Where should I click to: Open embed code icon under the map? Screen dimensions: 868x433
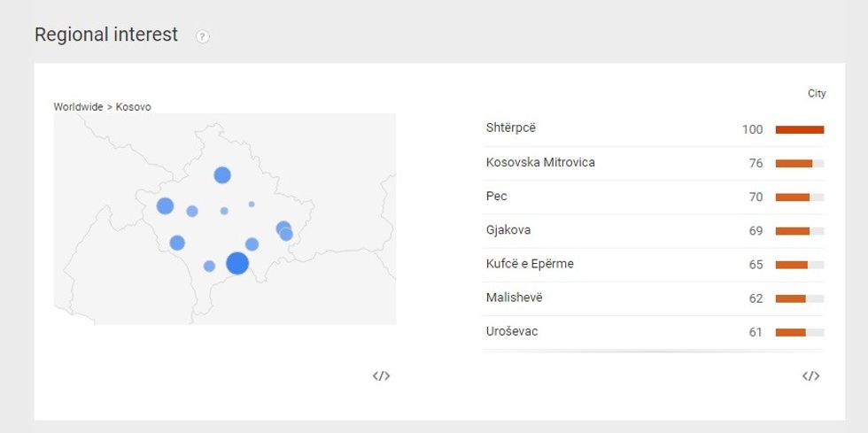[381, 376]
